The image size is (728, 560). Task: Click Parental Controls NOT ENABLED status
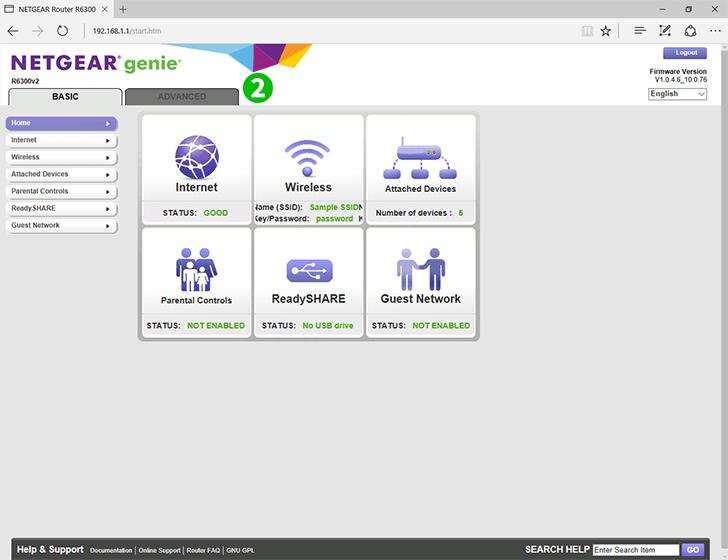[x=216, y=326]
